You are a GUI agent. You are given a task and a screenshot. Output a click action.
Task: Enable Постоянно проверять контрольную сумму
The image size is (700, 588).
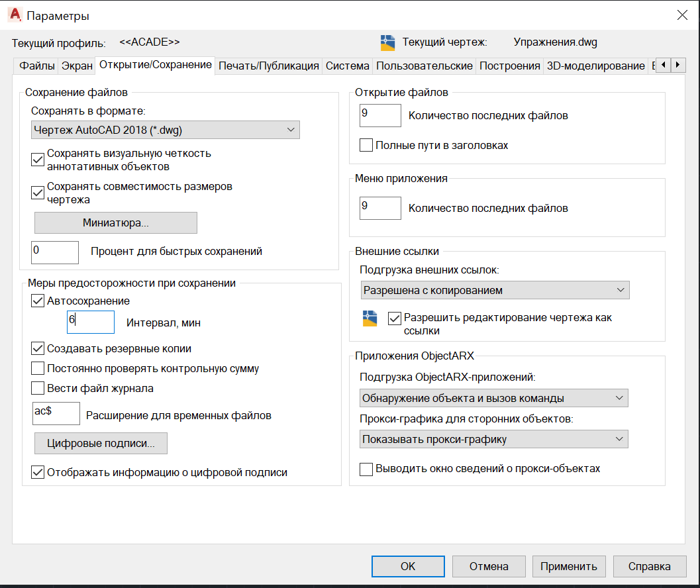[38, 368]
